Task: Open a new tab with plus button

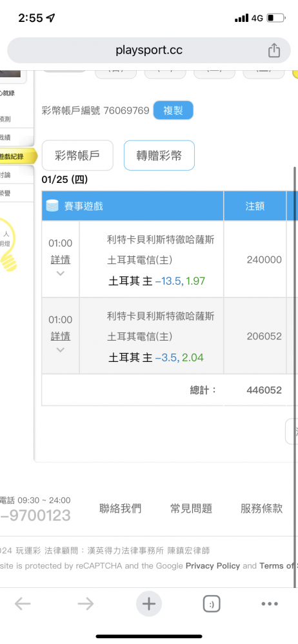Action: (148, 604)
